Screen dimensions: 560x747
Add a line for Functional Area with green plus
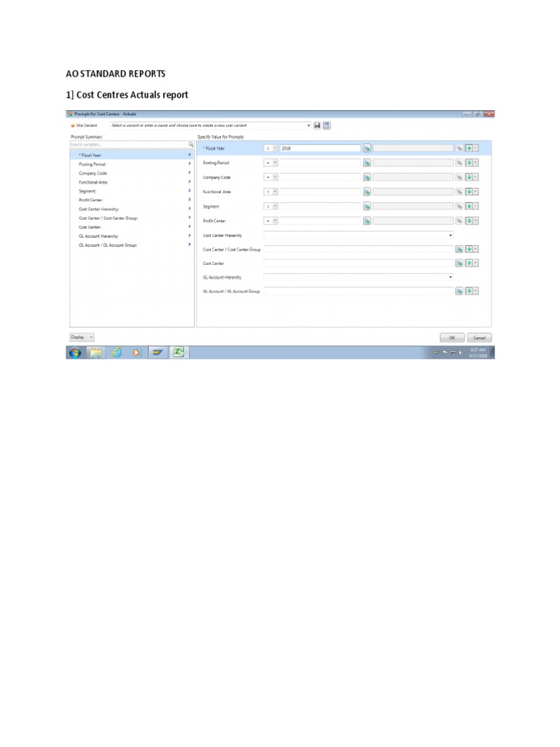pos(469,192)
